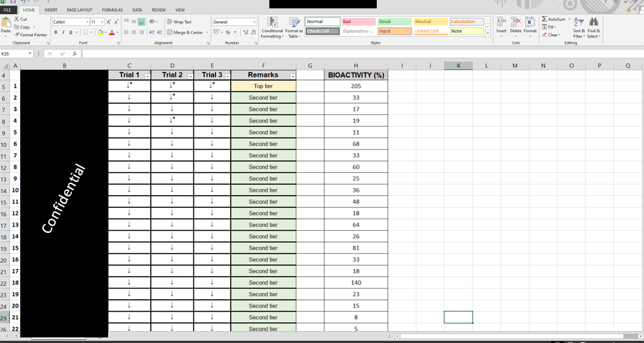Switch to the REVIEW tab

click(x=158, y=10)
